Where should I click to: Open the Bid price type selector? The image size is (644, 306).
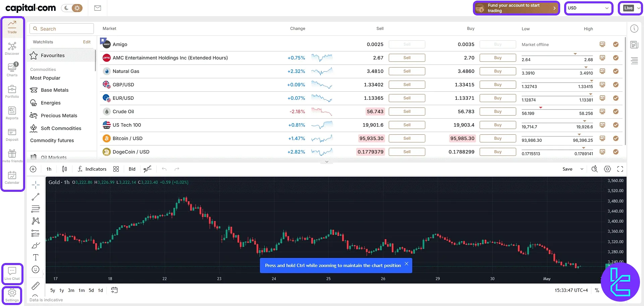click(132, 169)
